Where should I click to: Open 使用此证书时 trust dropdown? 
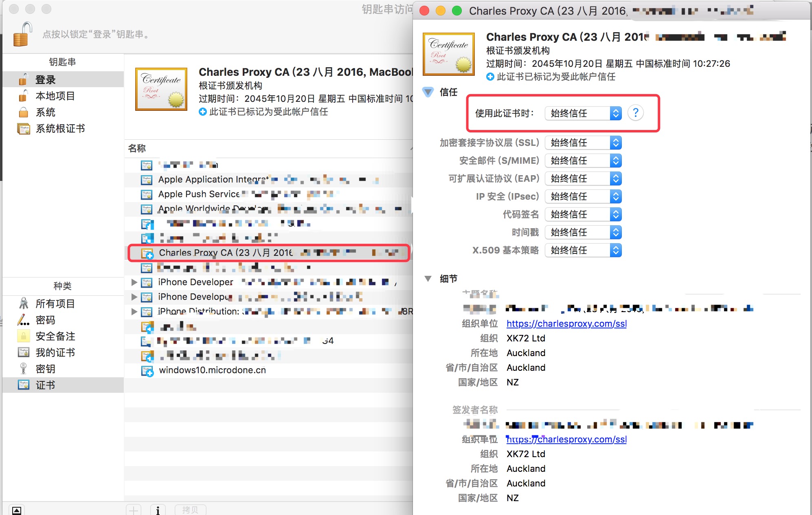click(x=583, y=113)
